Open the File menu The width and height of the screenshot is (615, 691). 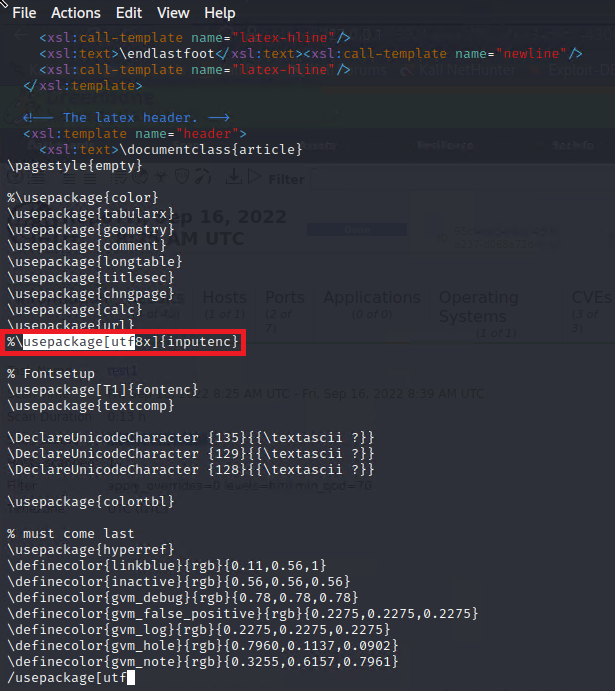24,13
